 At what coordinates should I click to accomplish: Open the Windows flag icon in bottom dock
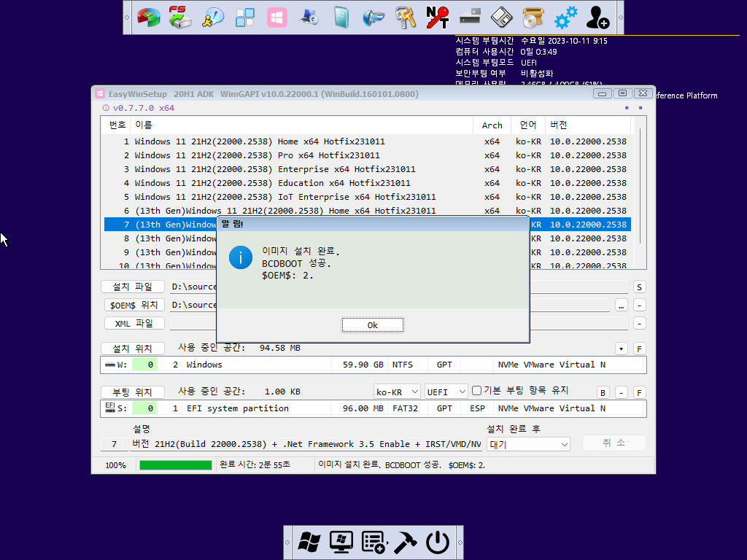pyautogui.click(x=309, y=542)
